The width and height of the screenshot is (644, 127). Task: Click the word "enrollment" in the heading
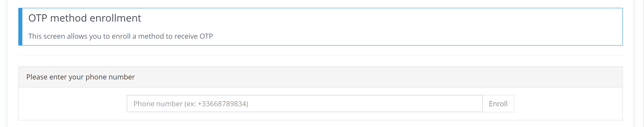click(115, 18)
